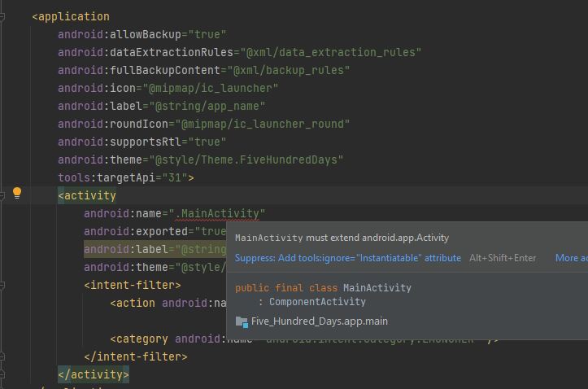This screenshot has height=389, width=588.
Task: Place cursor in @style/Theme.FiveHundredDays theme value
Action: (246, 160)
